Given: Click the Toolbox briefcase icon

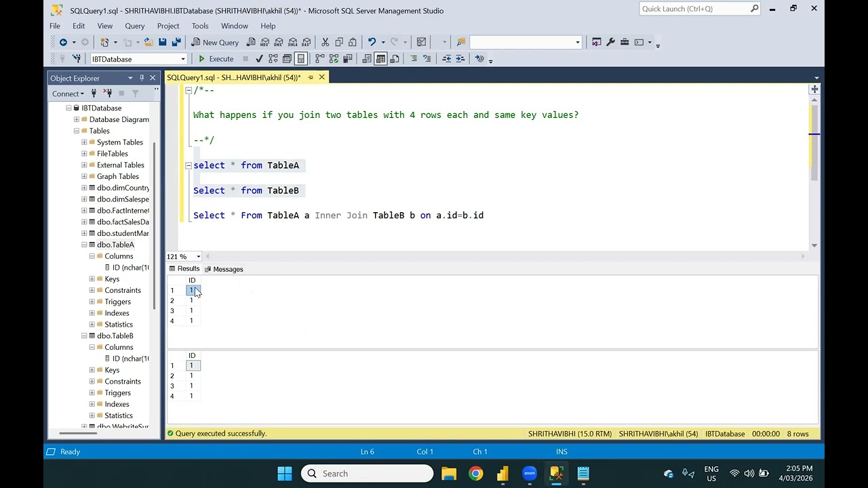Looking at the screenshot, I should click(625, 42).
